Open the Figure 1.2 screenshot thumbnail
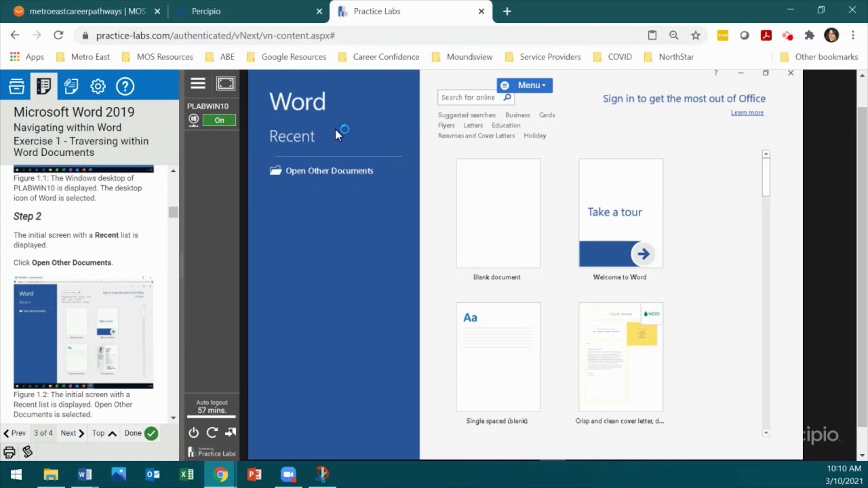The image size is (868, 488). point(83,332)
